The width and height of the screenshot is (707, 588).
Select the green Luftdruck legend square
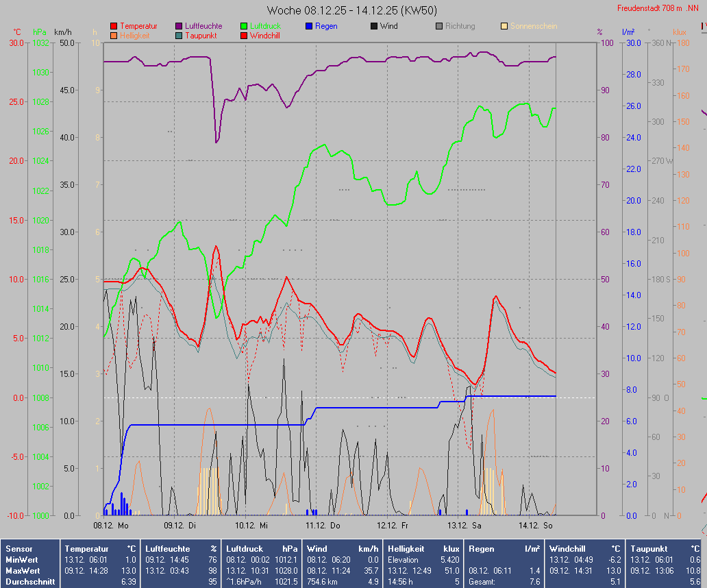244,26
